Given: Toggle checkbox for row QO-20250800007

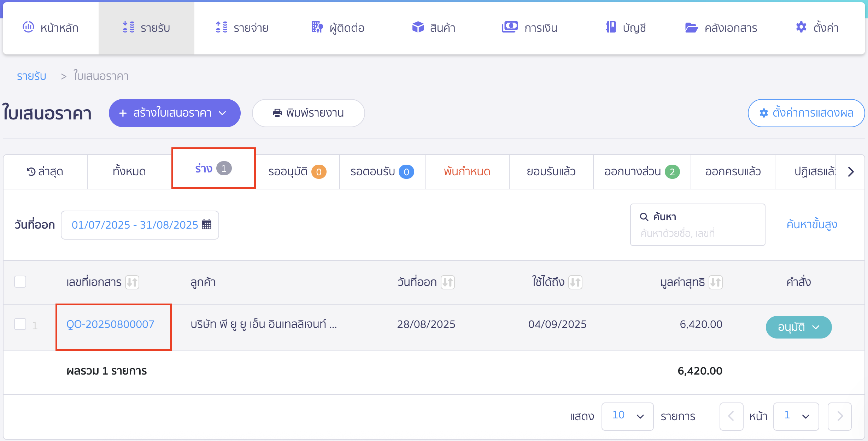Looking at the screenshot, I should click(x=20, y=324).
